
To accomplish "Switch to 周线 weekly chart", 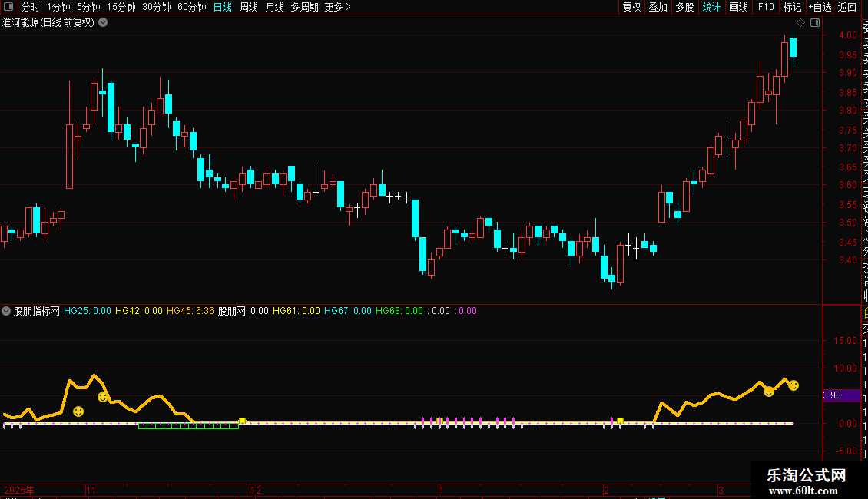I will (249, 7).
